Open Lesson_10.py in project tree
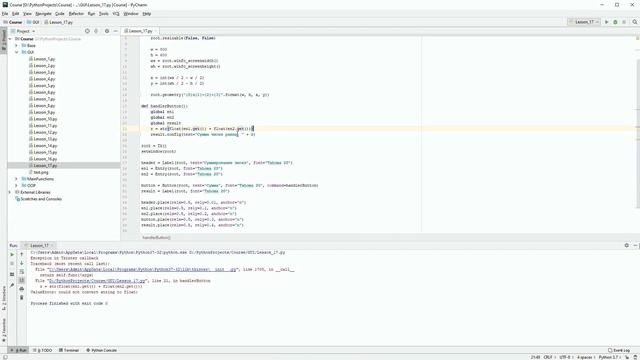 [43, 119]
